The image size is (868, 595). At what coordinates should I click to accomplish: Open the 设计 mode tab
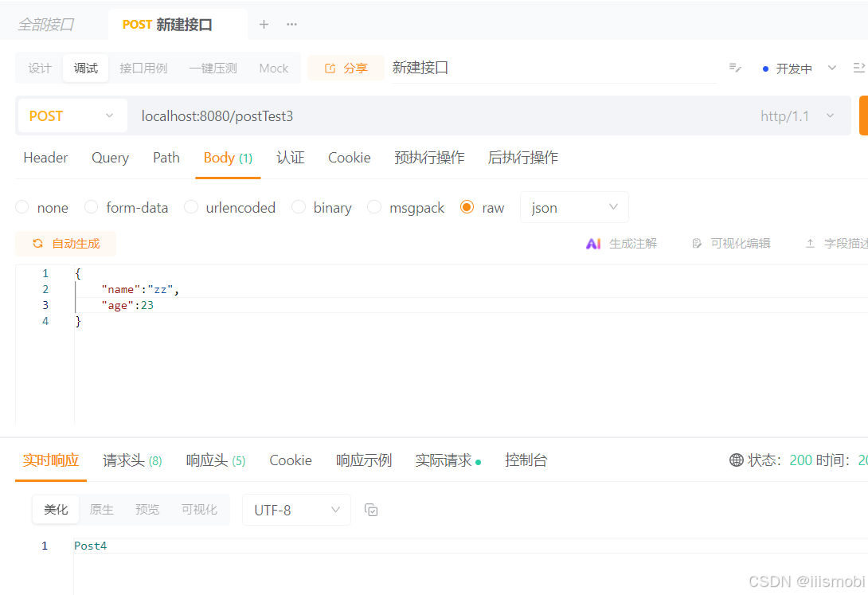(40, 68)
